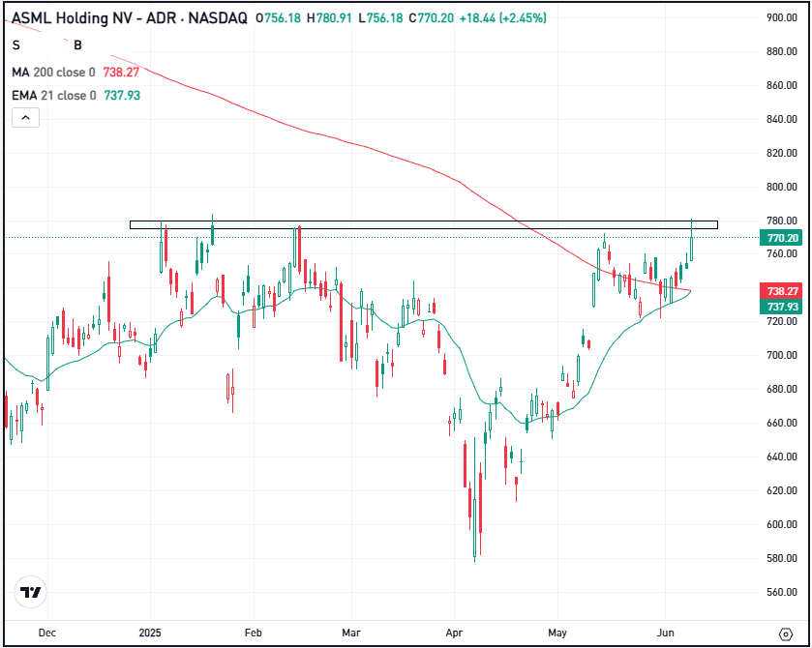
Task: Click the May label on time axis
Action: click(x=557, y=633)
